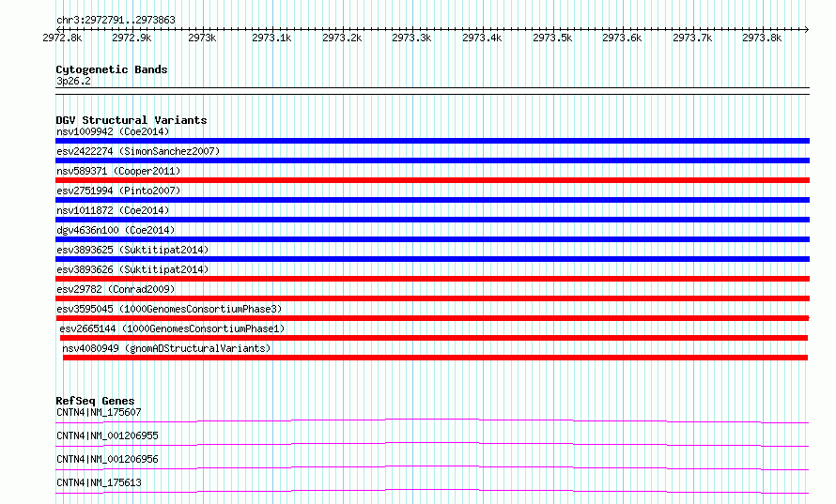Click the red bar for esv3595045

coord(432,318)
